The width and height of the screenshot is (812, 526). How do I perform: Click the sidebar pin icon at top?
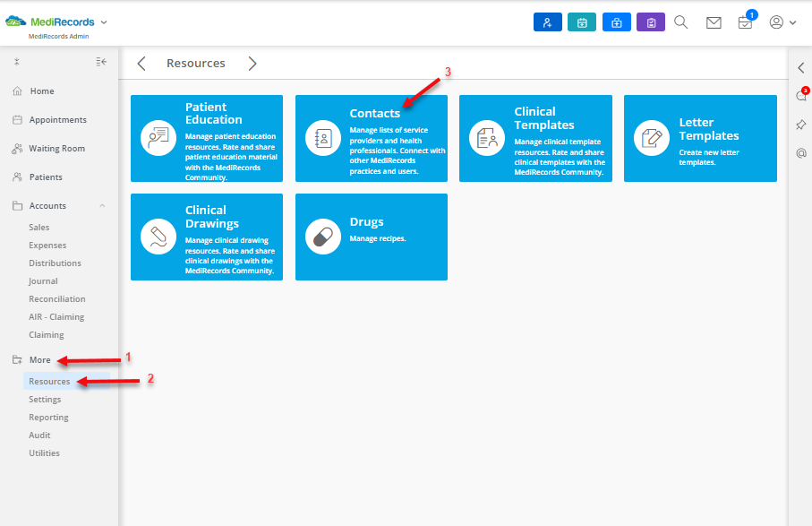click(17, 62)
